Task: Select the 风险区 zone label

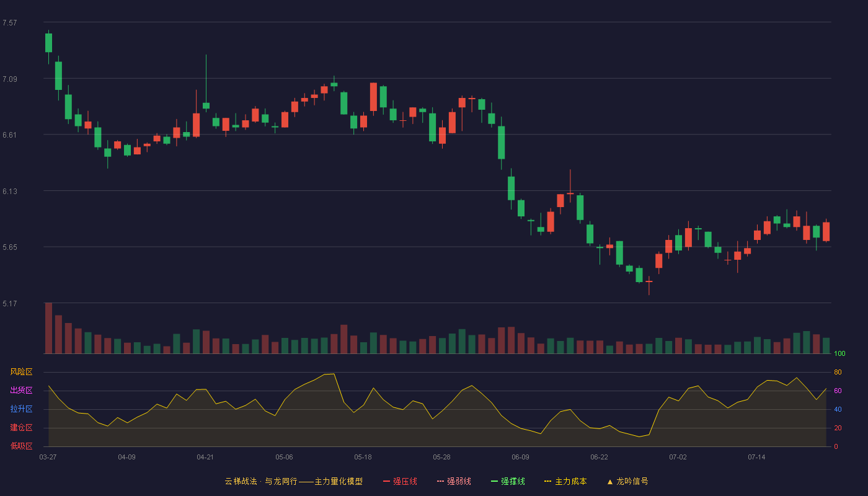Action: click(x=21, y=372)
